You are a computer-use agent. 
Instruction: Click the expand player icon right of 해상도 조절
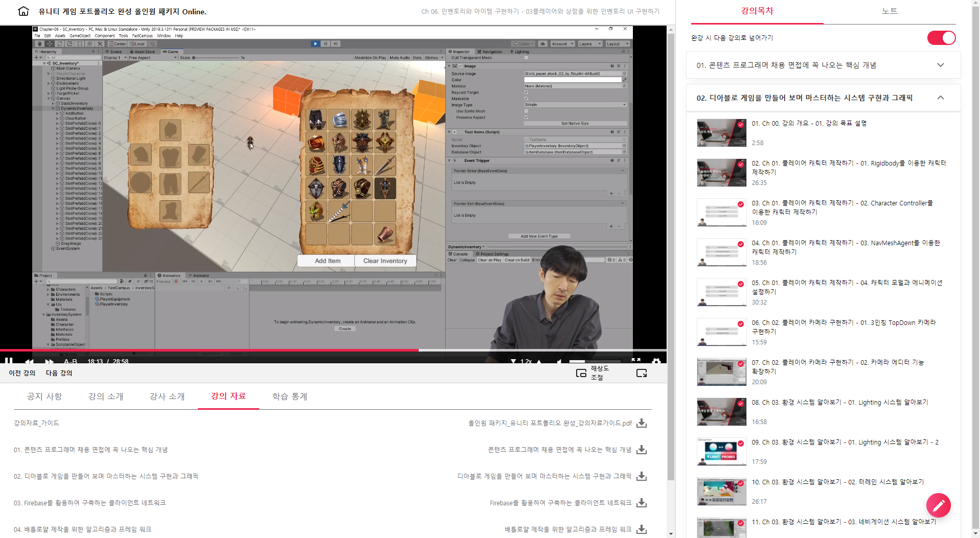tap(642, 373)
